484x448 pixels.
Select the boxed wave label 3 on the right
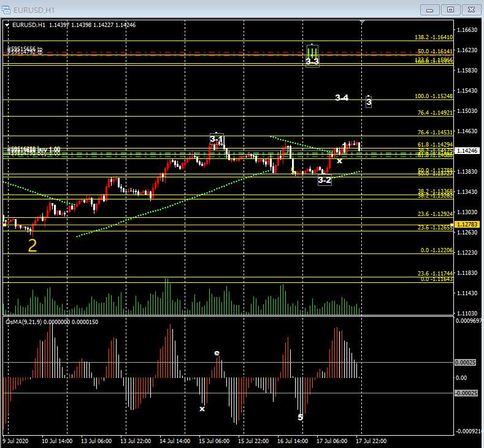[369, 102]
